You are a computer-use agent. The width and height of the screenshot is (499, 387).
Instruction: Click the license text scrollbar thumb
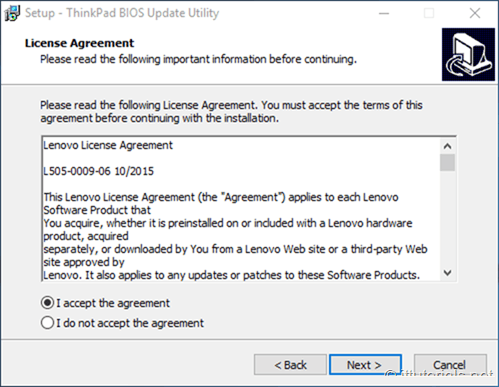tap(447, 162)
